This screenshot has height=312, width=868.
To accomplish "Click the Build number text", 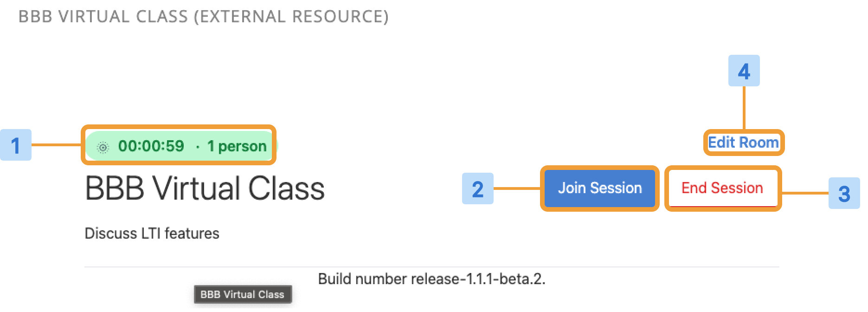I will point(363,279).
